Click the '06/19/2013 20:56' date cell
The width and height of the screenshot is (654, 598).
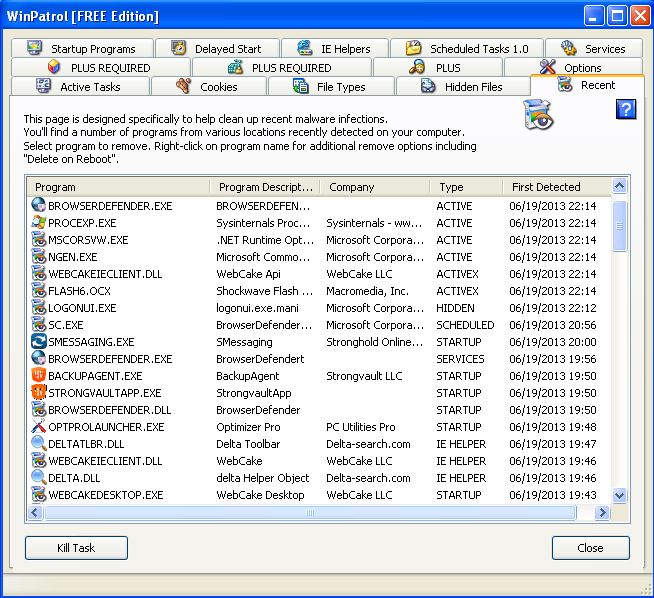point(553,325)
